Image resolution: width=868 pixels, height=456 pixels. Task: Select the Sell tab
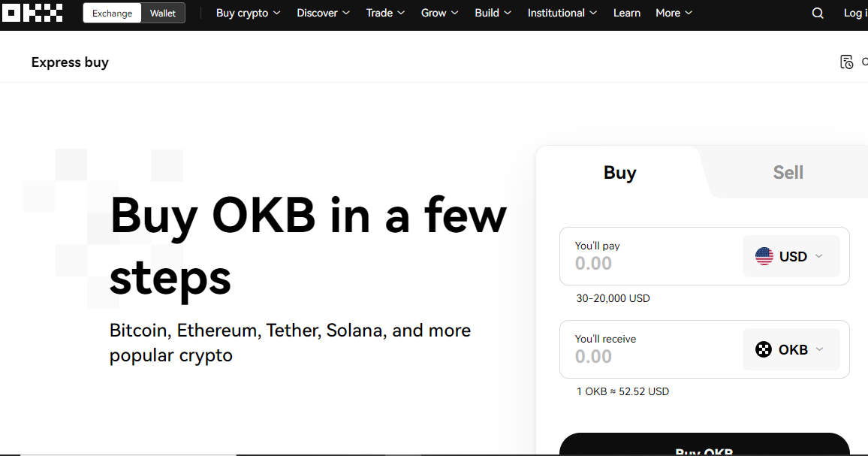pos(788,172)
